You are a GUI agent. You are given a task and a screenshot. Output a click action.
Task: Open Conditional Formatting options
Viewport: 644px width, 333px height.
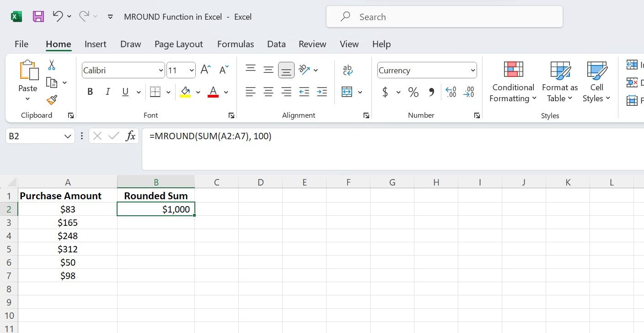(512, 82)
